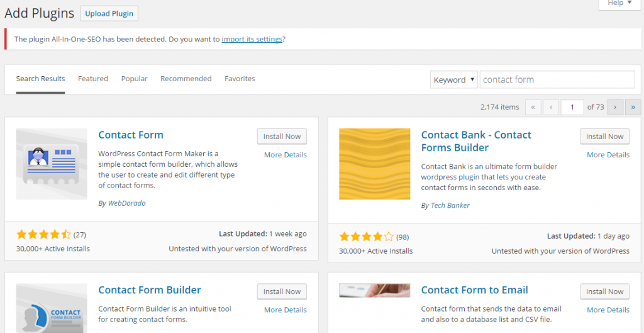The height and width of the screenshot is (333, 644).
Task: Open the Keyword search type dropdown
Action: pos(454,80)
